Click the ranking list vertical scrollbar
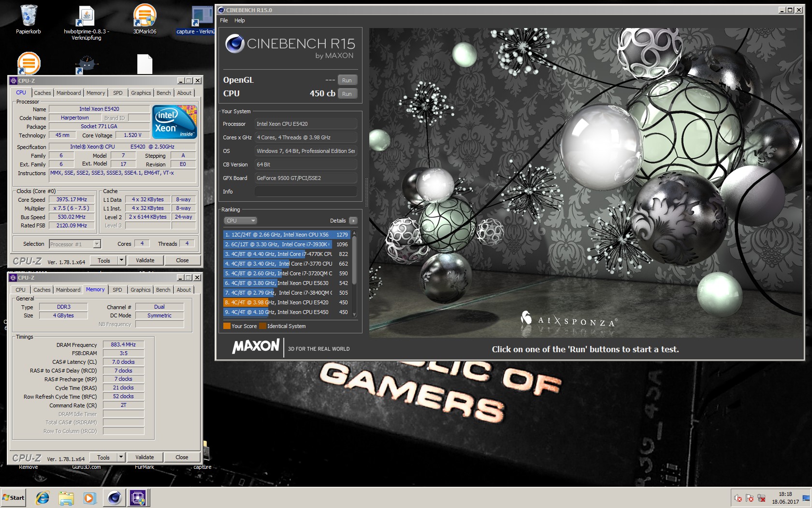812x508 pixels. tap(354, 273)
